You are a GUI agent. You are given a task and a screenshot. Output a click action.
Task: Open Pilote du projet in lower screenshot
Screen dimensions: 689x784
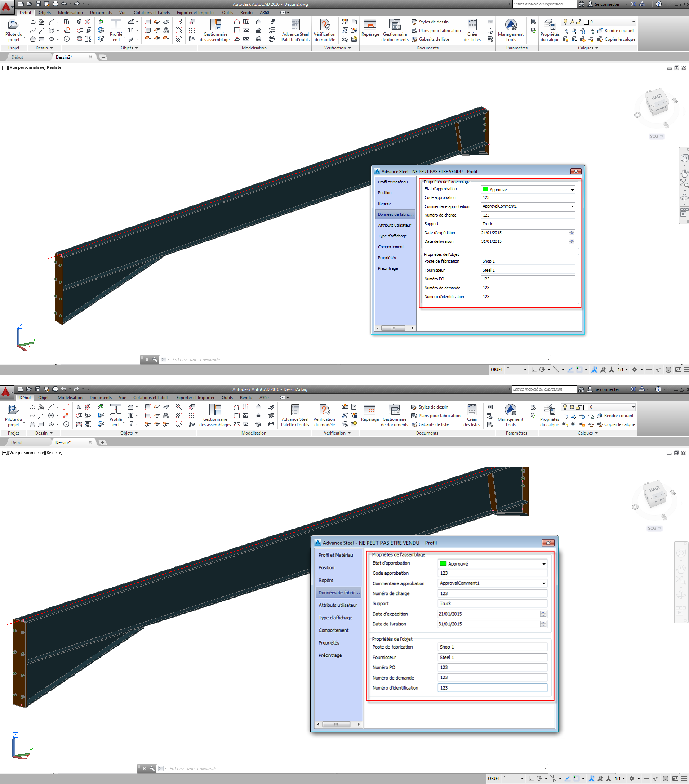pos(13,415)
